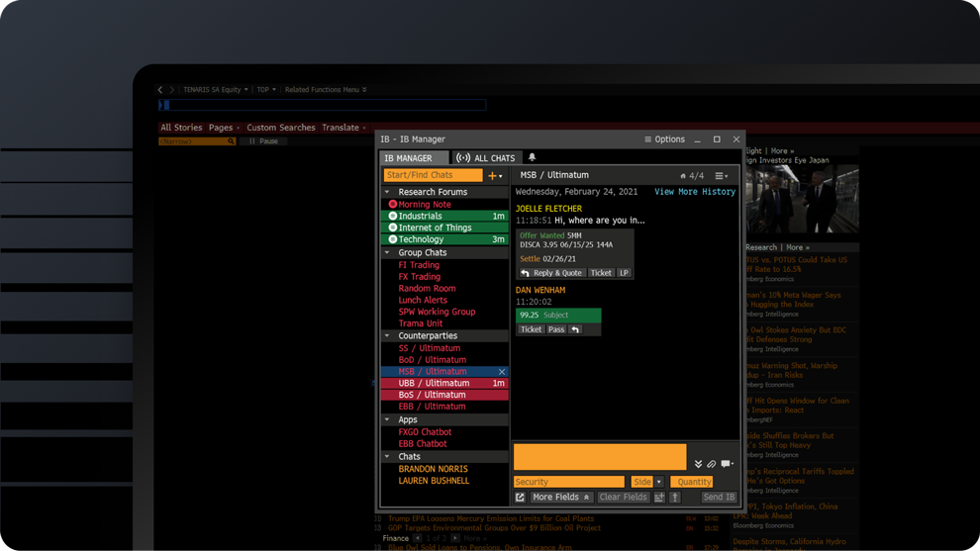The image size is (980, 551).
Task: Open the Brandon Norris chat
Action: tap(433, 469)
